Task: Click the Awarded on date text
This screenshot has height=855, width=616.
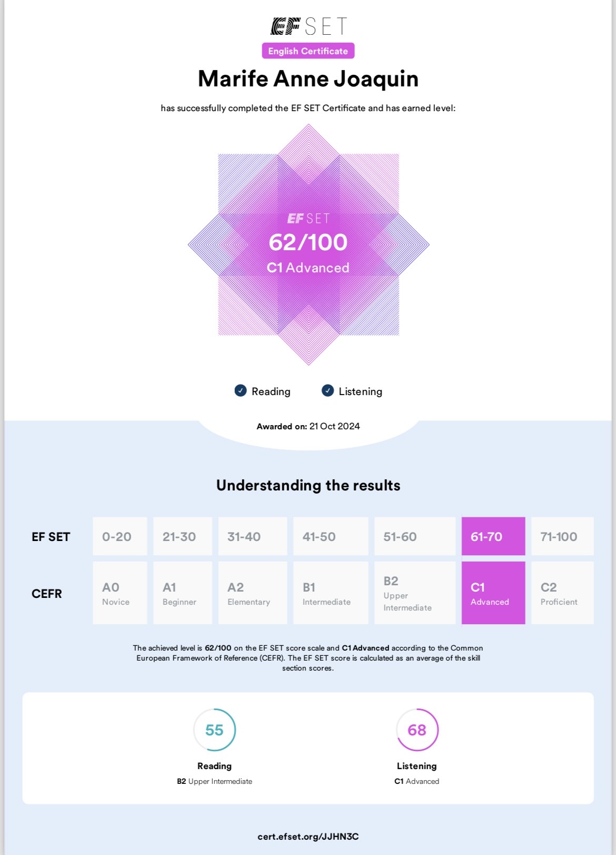Action: click(x=308, y=426)
